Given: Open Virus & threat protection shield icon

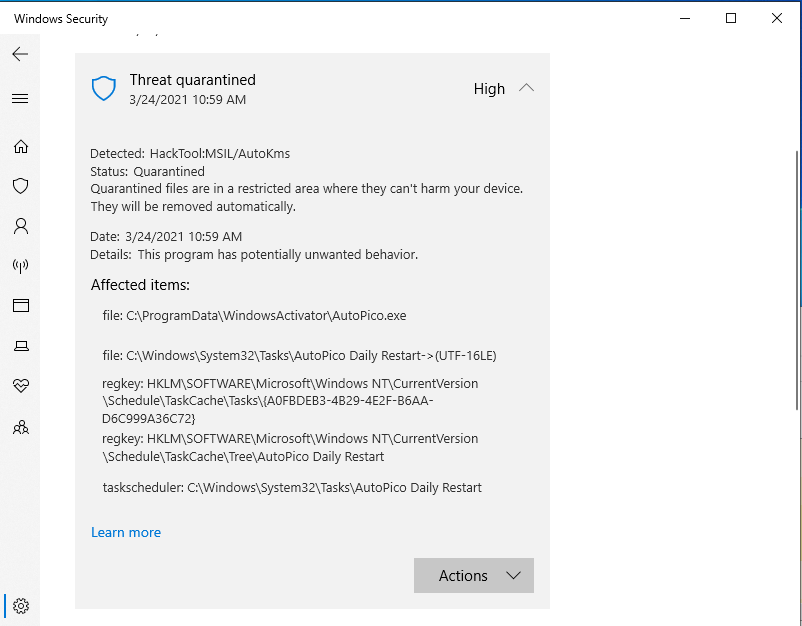Looking at the screenshot, I should click(20, 186).
